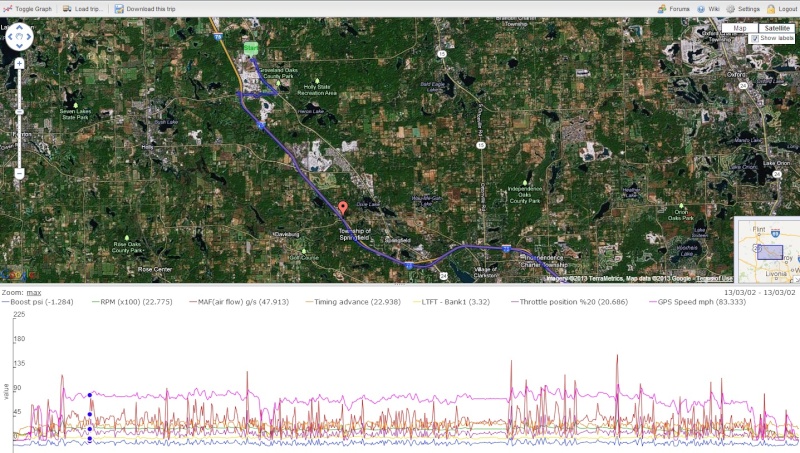The image size is (800, 453).
Task: Click the overview mini-map thumbnail
Action: pyautogui.click(x=767, y=250)
